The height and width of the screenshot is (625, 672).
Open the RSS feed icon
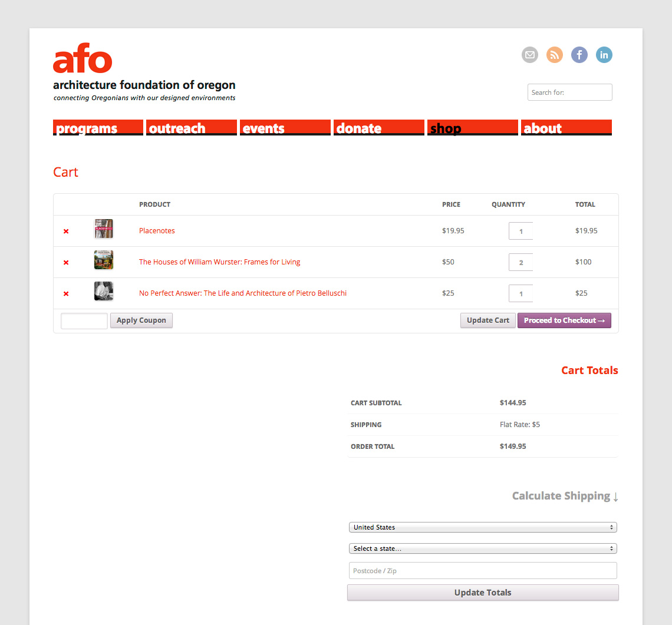(555, 55)
